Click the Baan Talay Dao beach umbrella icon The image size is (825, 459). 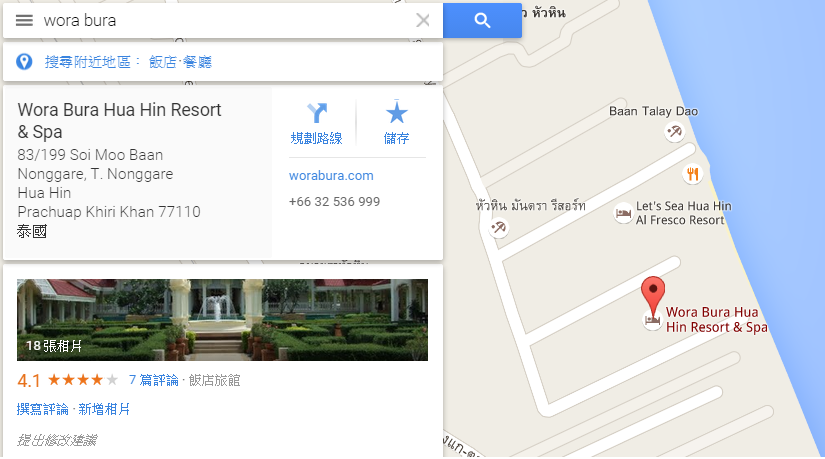[674, 131]
